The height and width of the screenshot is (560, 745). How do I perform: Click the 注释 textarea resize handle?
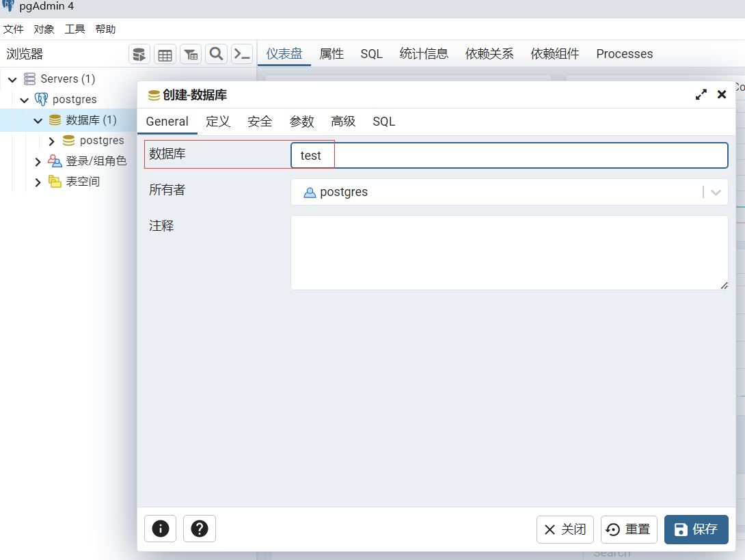coord(724,285)
